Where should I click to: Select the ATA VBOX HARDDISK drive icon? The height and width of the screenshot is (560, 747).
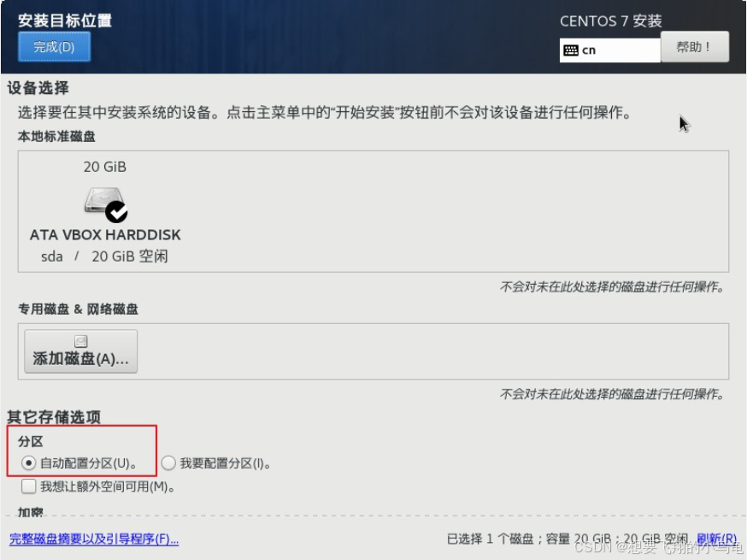tap(103, 201)
